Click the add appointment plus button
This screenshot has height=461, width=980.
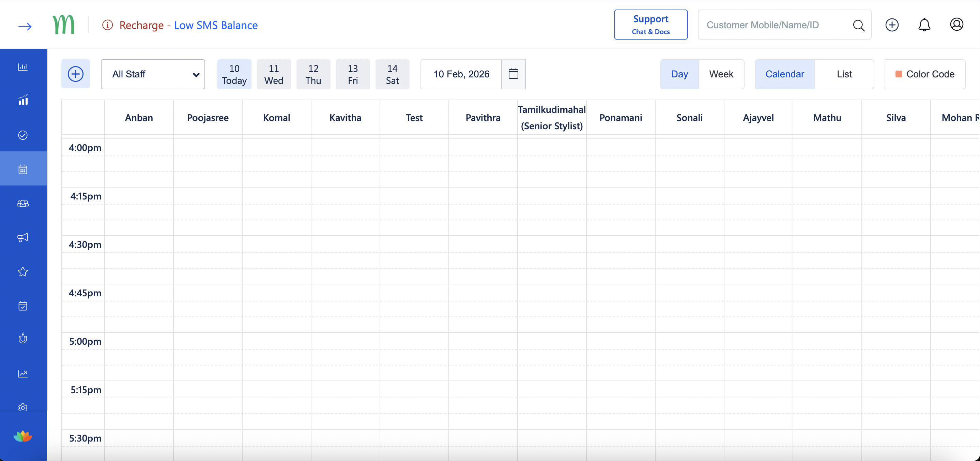[76, 74]
